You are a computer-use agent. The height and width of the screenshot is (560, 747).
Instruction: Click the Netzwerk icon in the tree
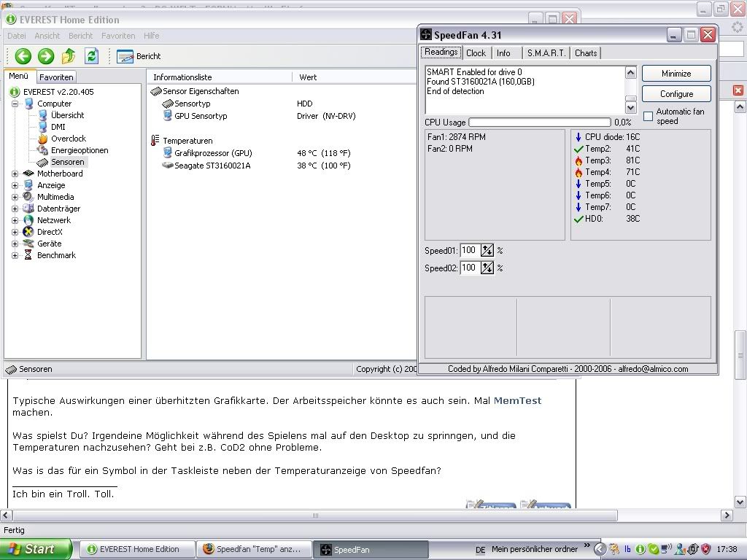(x=28, y=220)
